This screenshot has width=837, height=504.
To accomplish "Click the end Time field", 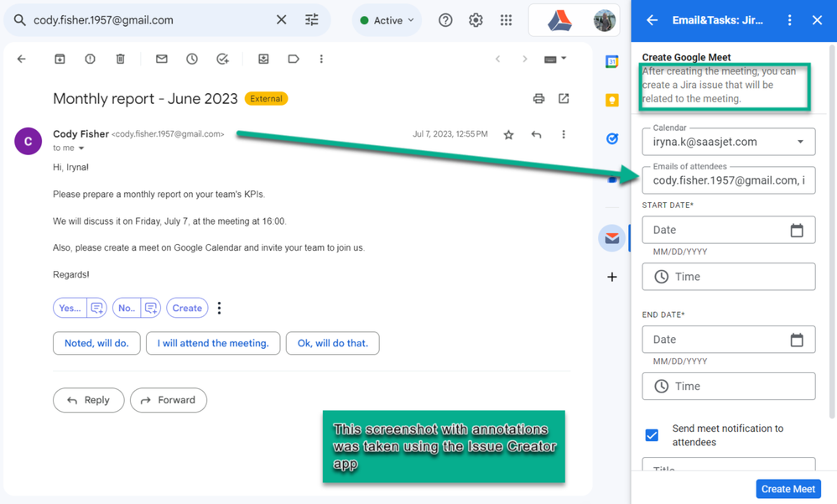I will [x=729, y=386].
